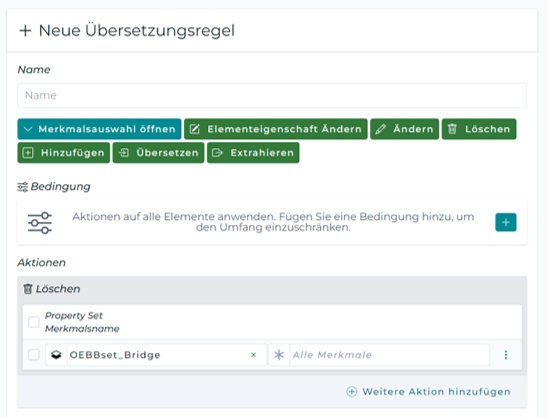This screenshot has width=548, height=418.
Task: Click the Aktionen section label
Action: tap(42, 262)
